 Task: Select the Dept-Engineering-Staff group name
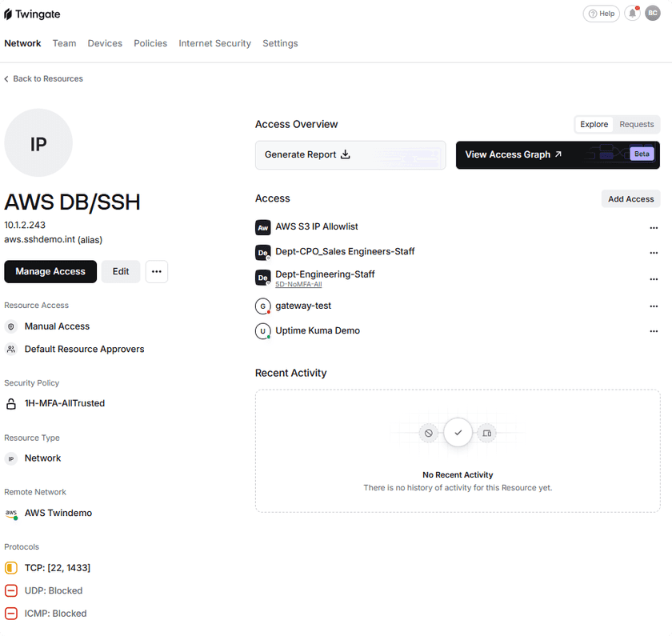pos(326,274)
